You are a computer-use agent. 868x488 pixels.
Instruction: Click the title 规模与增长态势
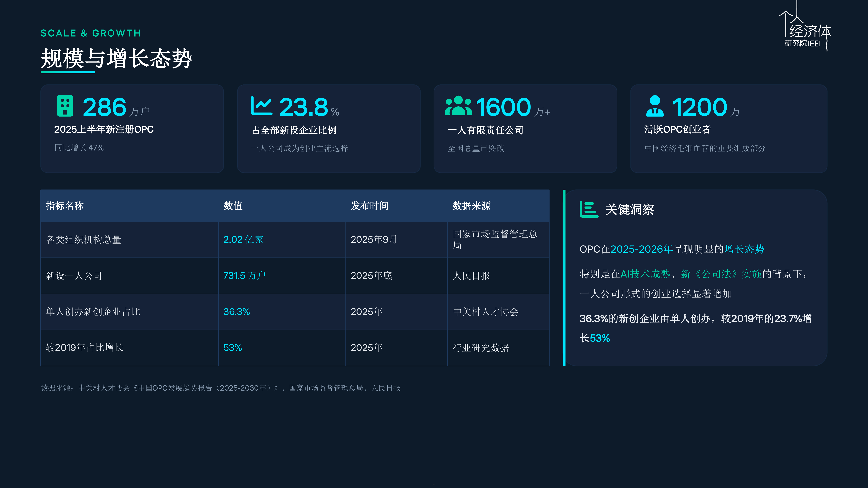pos(116,59)
